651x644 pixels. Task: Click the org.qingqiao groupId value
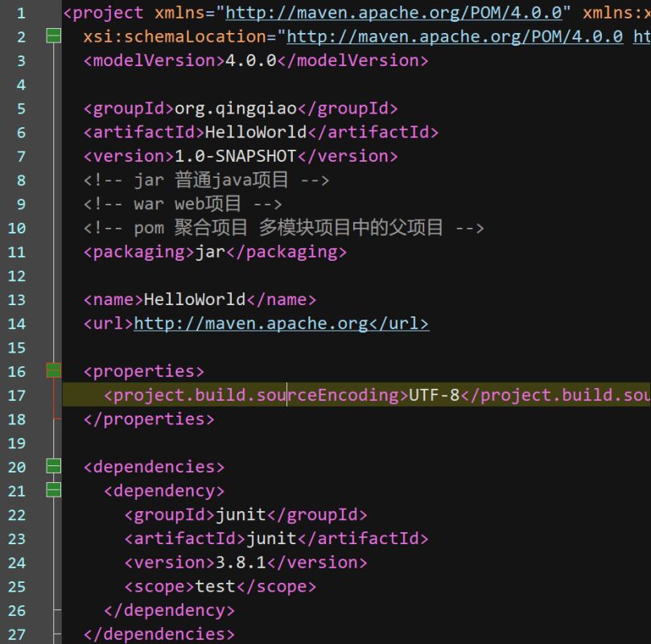click(x=236, y=109)
